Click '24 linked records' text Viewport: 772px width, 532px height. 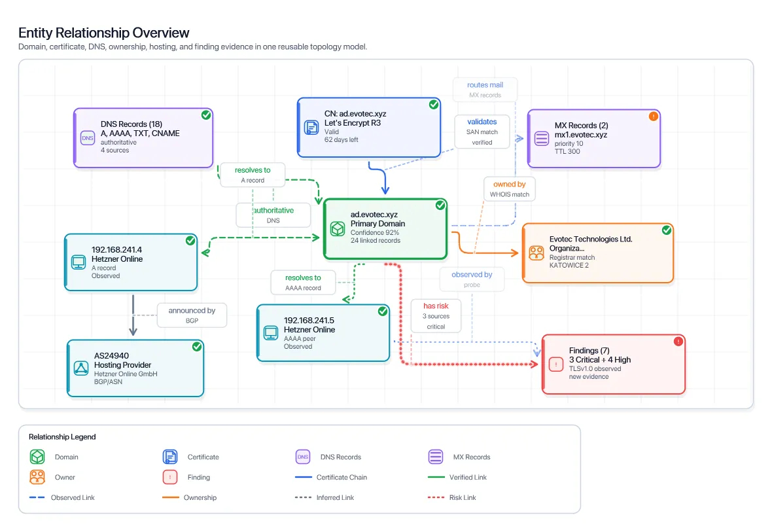tap(375, 240)
